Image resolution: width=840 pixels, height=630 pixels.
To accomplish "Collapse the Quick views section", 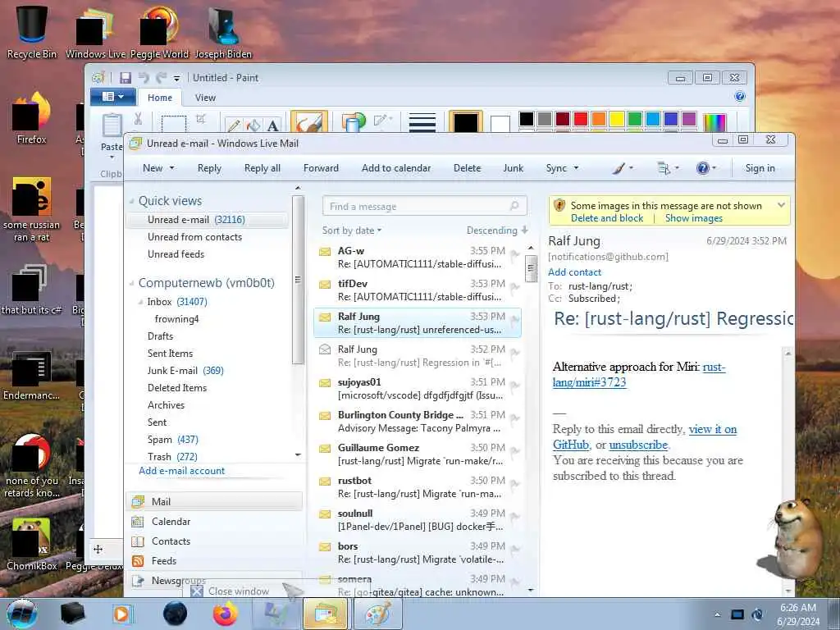I will click(132, 202).
